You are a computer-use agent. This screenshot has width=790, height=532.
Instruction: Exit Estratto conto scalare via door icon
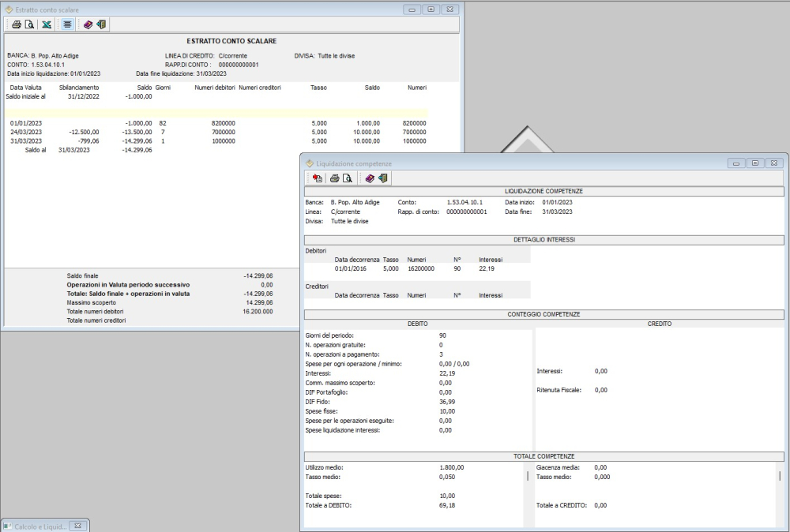click(101, 24)
